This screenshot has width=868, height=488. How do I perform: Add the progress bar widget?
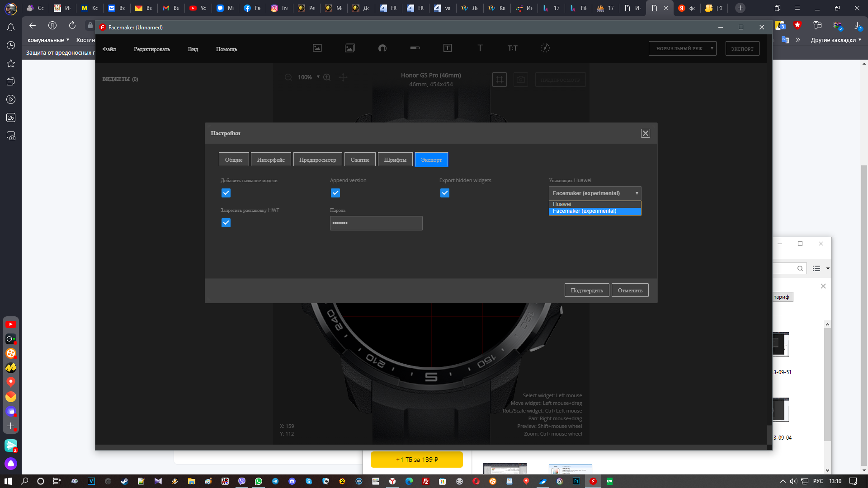tap(415, 48)
